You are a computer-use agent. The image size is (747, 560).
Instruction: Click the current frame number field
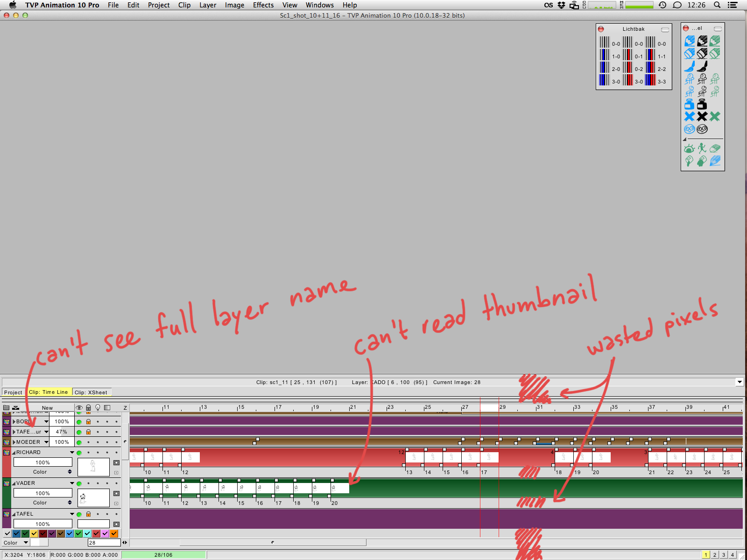tap(104, 543)
